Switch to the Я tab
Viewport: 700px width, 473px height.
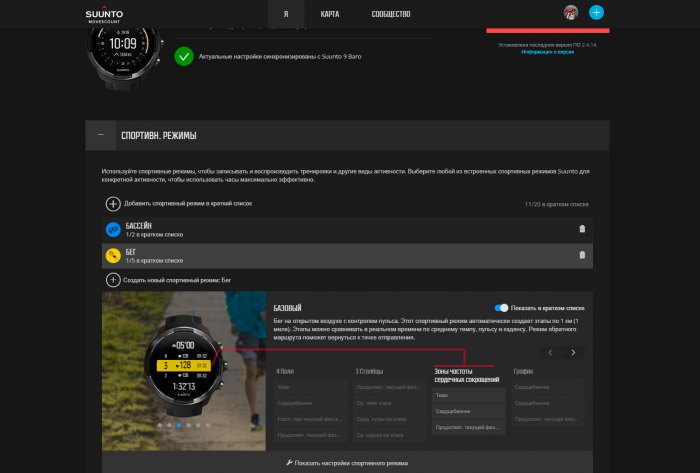point(286,14)
